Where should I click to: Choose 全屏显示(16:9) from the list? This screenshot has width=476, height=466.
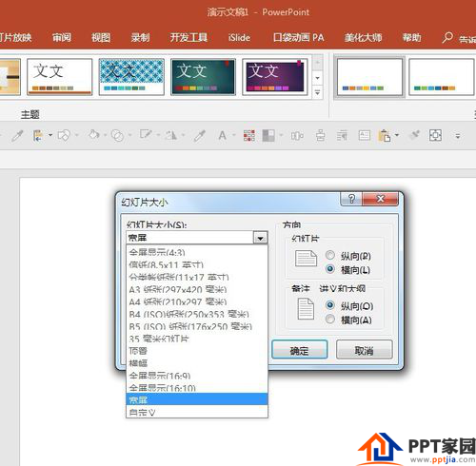[197, 376]
